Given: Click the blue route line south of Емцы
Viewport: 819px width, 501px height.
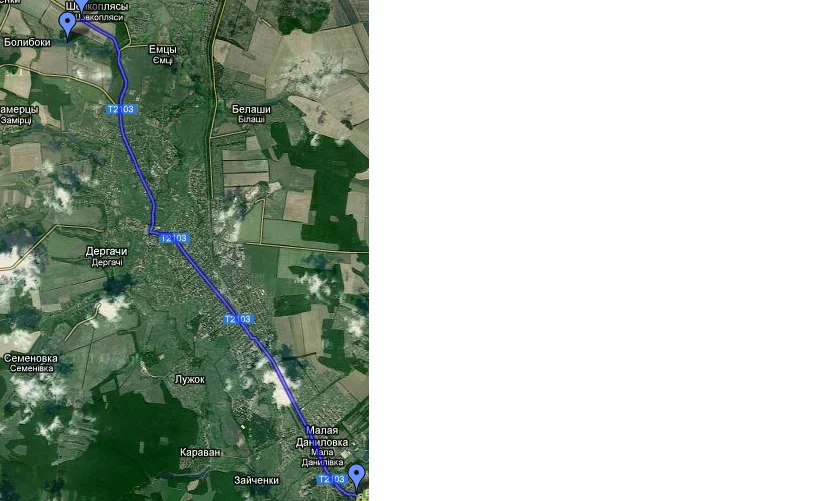Looking at the screenshot, I should (124, 78).
